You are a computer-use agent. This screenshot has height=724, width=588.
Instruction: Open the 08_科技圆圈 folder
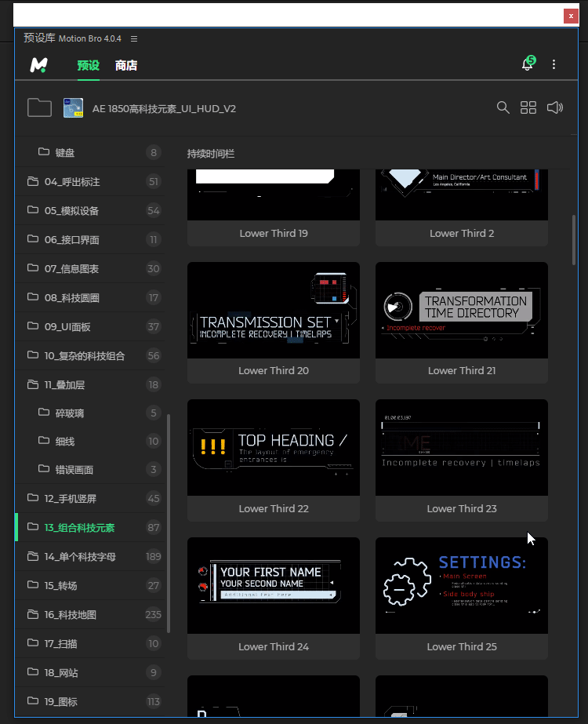tap(90, 298)
